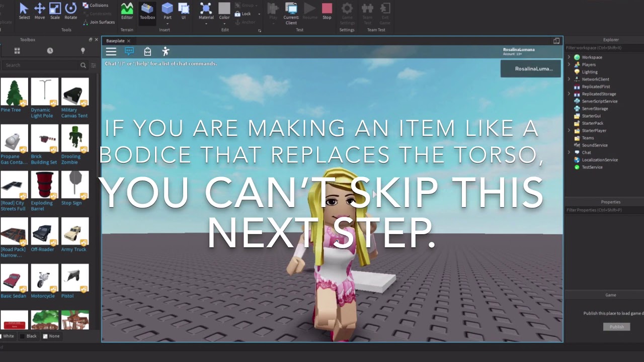The image size is (644, 362).
Task: Select ReplicatedFirst in Explorer
Action: pyautogui.click(x=596, y=86)
